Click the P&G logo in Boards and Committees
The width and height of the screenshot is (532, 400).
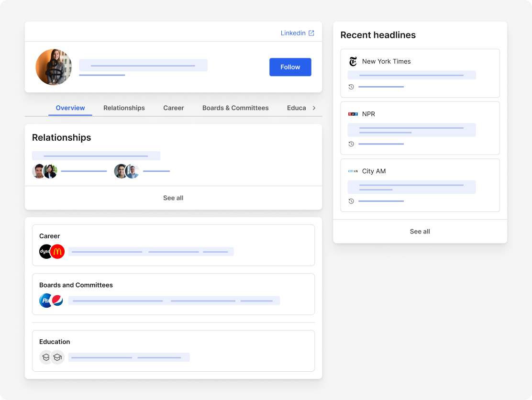pos(45,300)
